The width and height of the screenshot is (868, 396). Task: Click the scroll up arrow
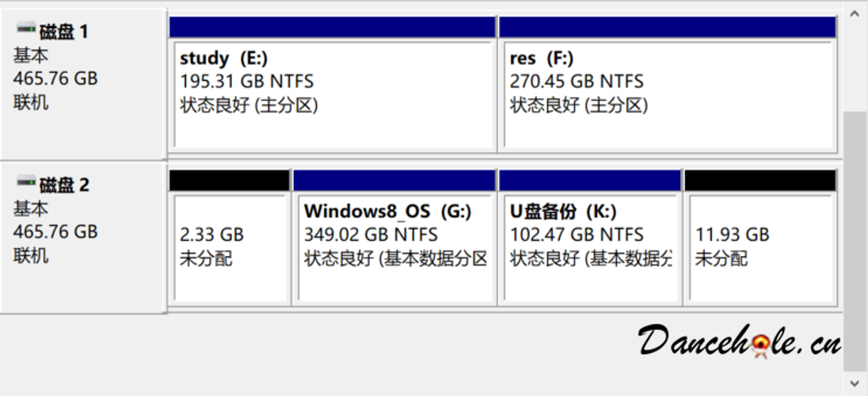[855, 13]
